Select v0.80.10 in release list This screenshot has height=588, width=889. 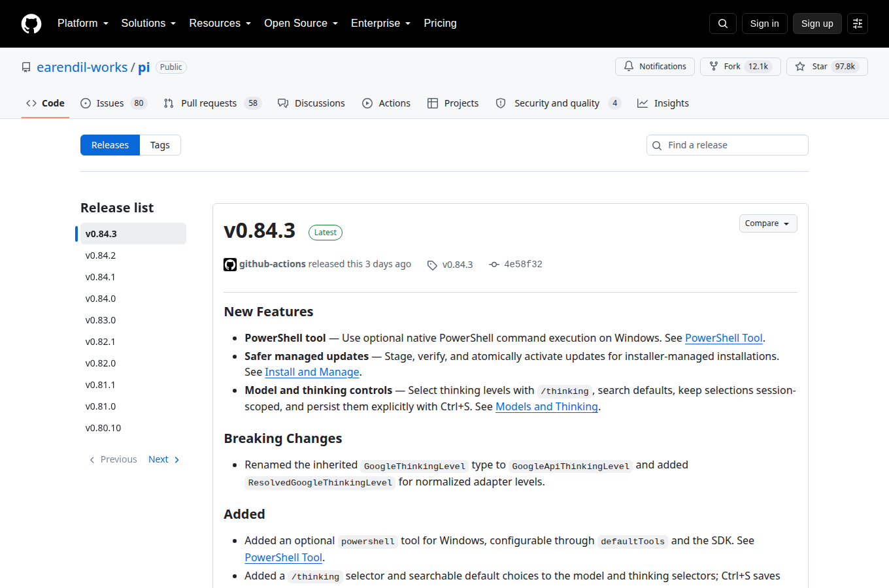tap(133, 428)
